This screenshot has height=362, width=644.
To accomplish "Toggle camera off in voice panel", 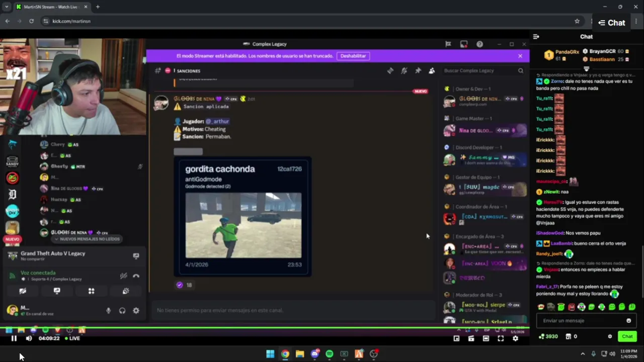I will [23, 291].
